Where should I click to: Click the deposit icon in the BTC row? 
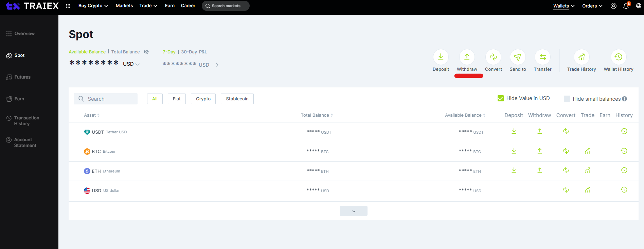514,151
